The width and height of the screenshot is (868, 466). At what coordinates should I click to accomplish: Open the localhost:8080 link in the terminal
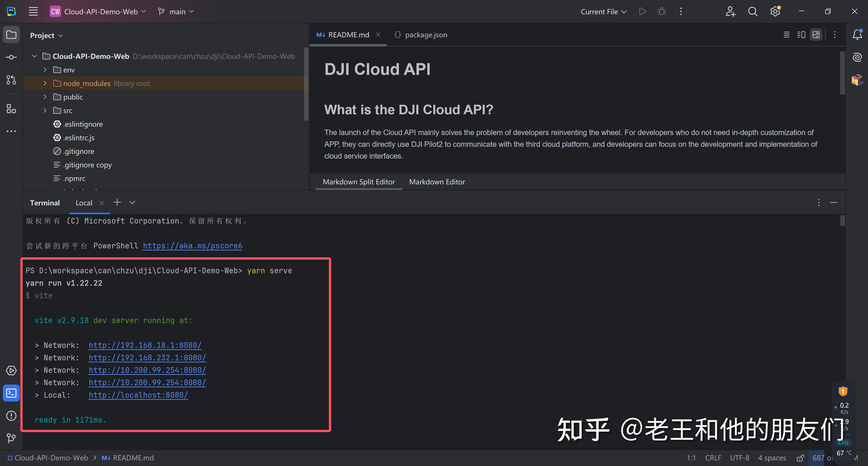pos(138,395)
